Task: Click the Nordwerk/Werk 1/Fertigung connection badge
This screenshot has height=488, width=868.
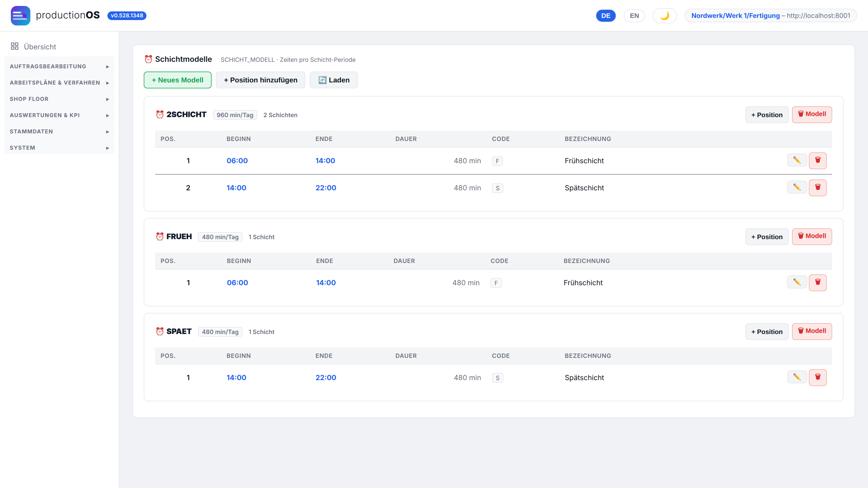Action: [771, 15]
